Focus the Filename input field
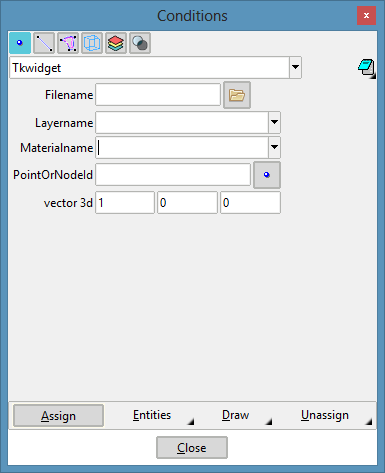Screen dimensions: 385x473 coord(158,95)
